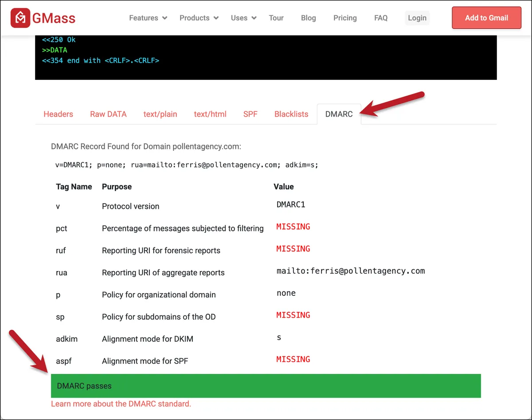Expand the Features dropdown chevron
Screen dimensions: 532x420
pos(165,18)
